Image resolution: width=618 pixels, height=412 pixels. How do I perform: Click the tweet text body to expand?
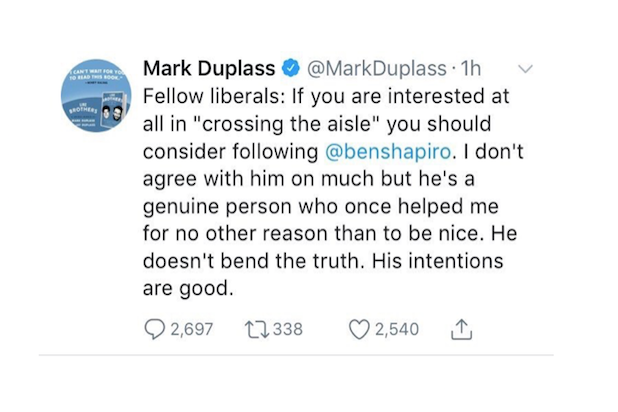coord(330,212)
